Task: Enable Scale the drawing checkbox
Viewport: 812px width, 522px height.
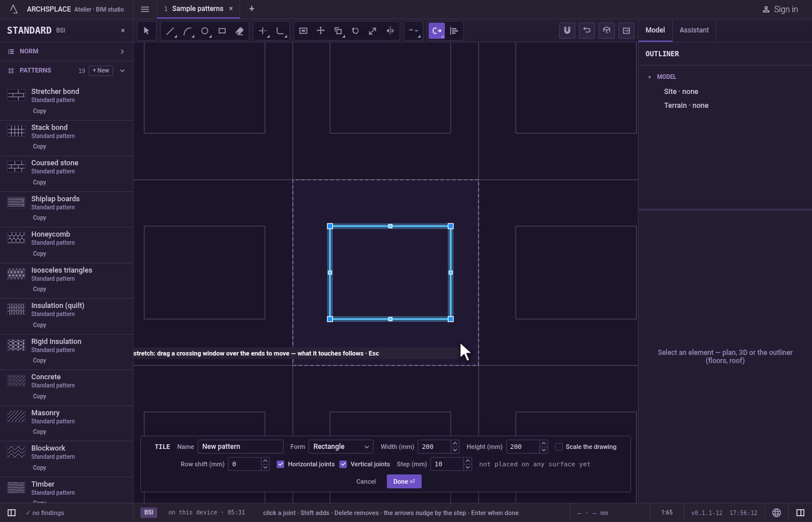Action: click(x=559, y=447)
